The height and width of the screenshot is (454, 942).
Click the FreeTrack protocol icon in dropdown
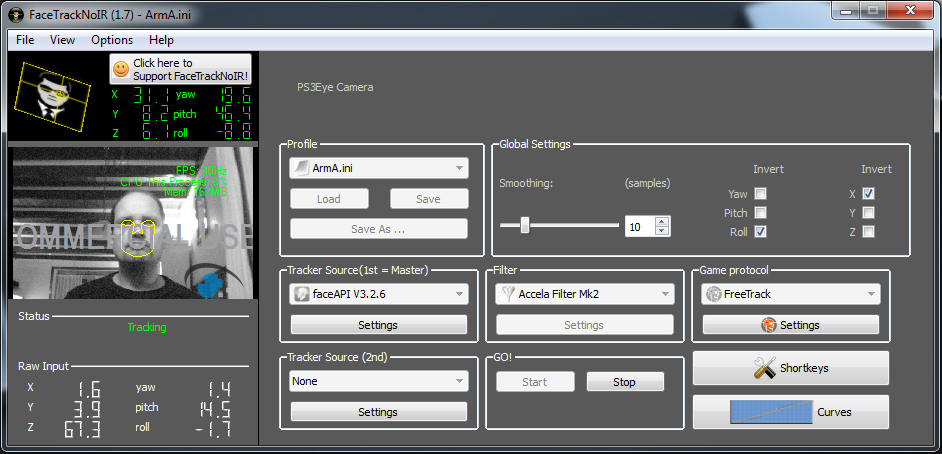point(714,294)
